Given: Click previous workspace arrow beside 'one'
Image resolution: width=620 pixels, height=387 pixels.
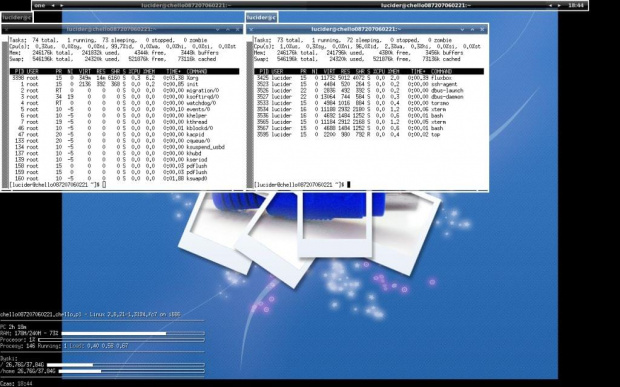Looking at the screenshot, I should (53, 6).
